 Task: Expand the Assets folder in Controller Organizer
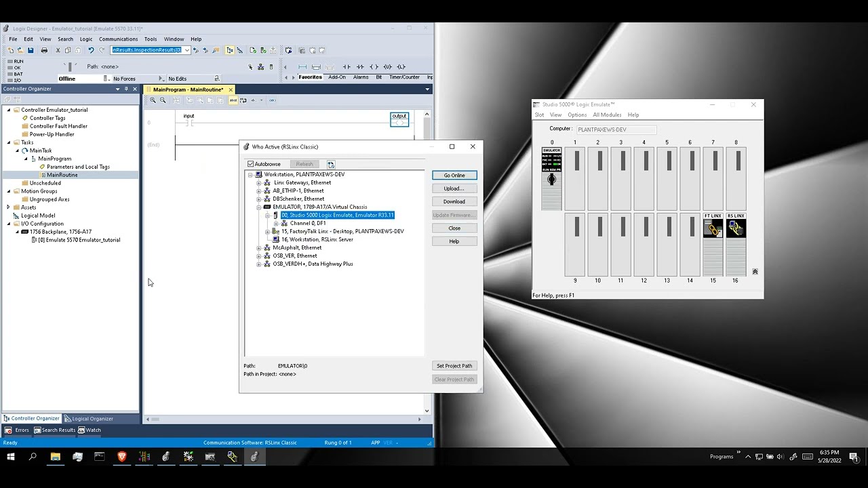tap(8, 207)
